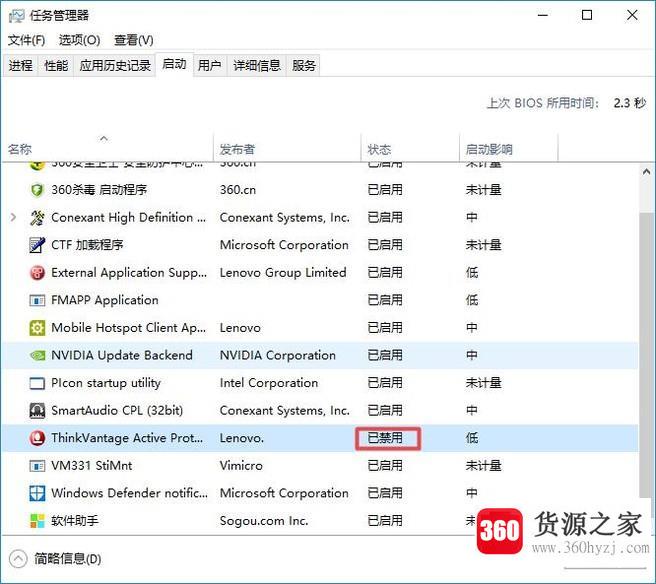Click the SmartAudio CPL headphone icon

[x=37, y=411]
